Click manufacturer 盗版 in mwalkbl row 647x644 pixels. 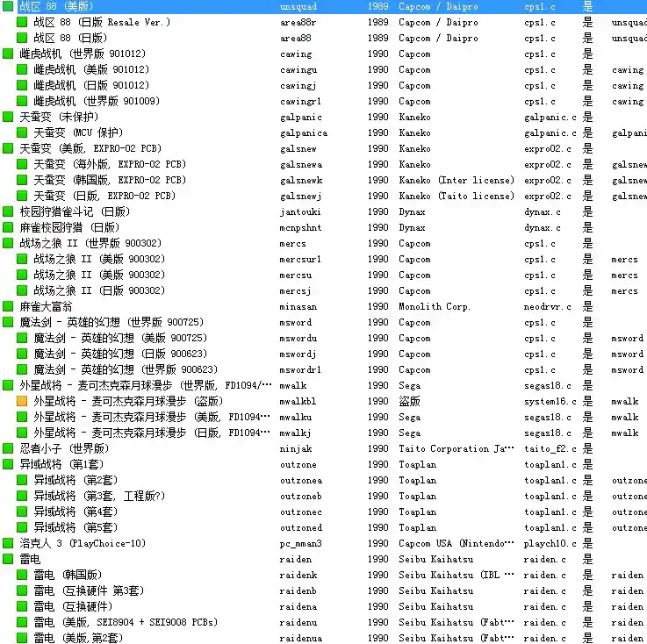(x=409, y=401)
